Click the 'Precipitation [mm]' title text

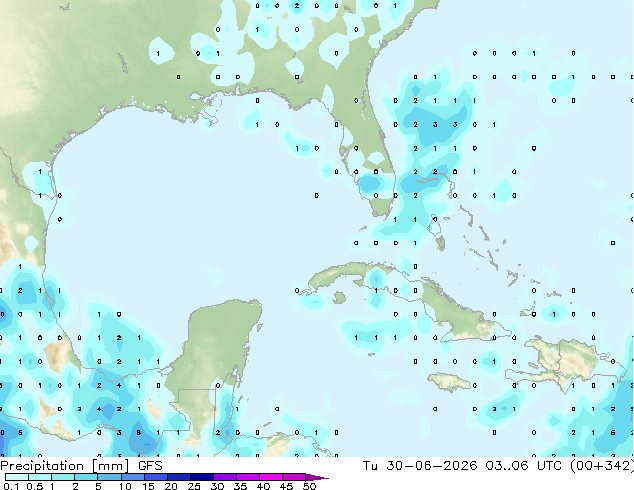tap(65, 466)
